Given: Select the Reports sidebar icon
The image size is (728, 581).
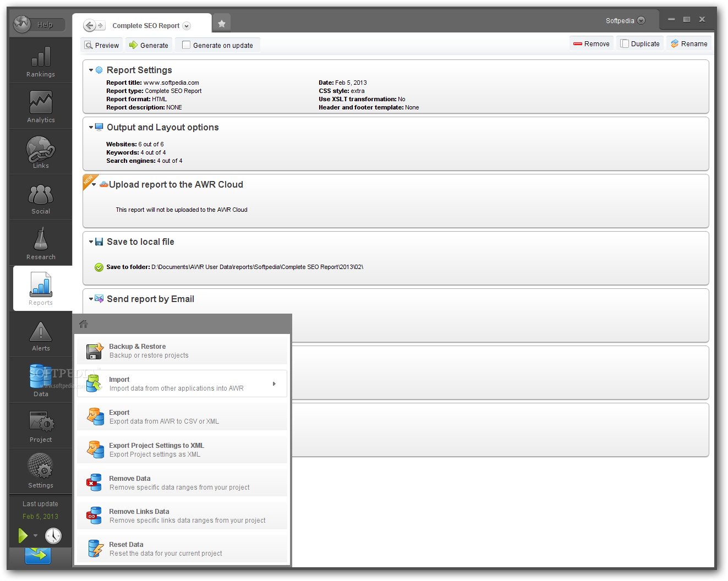Looking at the screenshot, I should (41, 289).
